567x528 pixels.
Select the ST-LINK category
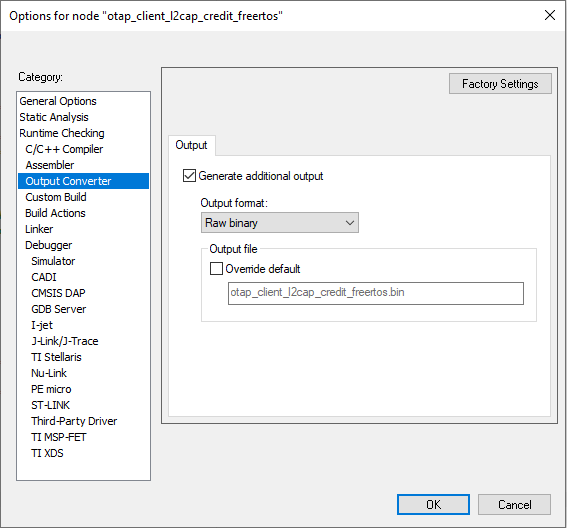click(50, 405)
